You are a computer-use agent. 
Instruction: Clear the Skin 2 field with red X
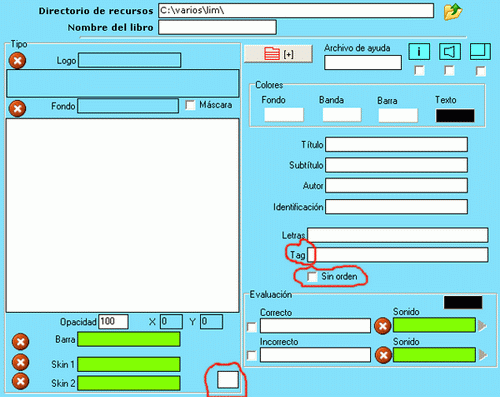pyautogui.click(x=20, y=381)
